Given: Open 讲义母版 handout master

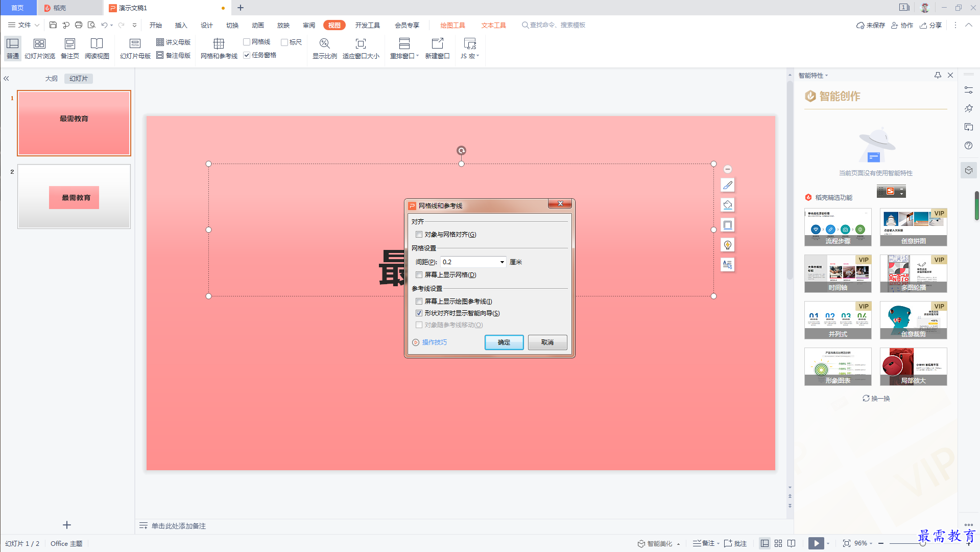Looking at the screenshot, I should (173, 42).
